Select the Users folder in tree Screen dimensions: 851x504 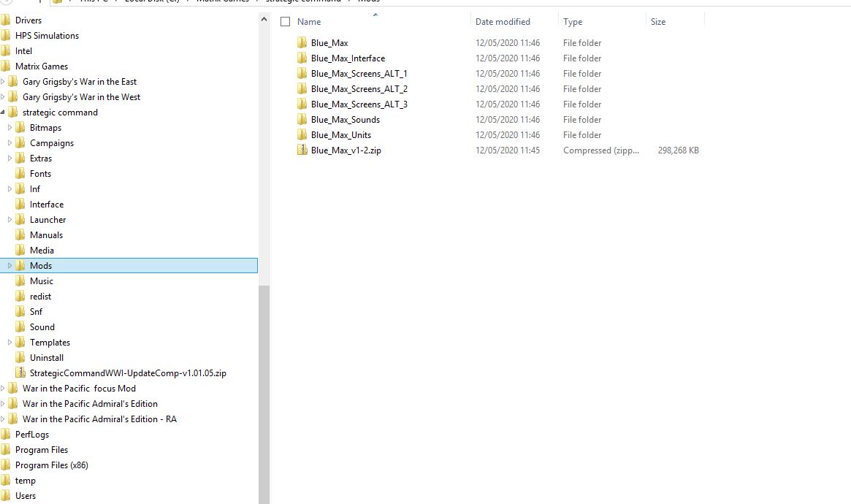click(x=26, y=496)
